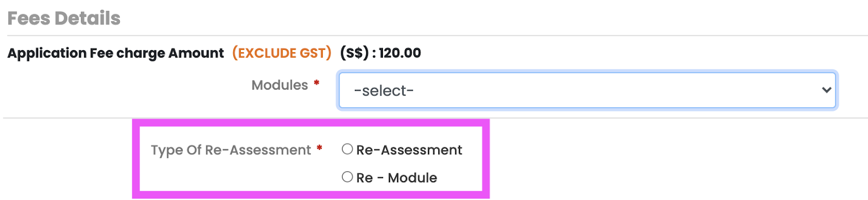Click the divider line under Fees Details

pos(437,36)
